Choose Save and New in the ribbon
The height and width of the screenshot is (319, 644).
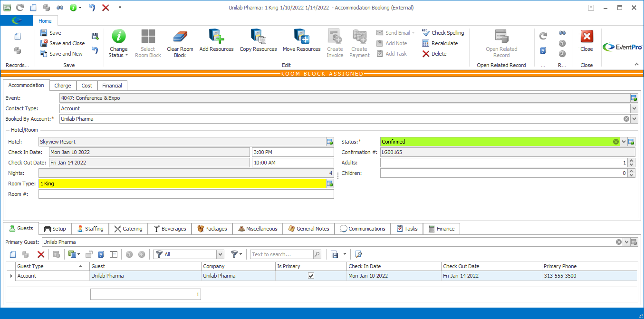coord(61,54)
